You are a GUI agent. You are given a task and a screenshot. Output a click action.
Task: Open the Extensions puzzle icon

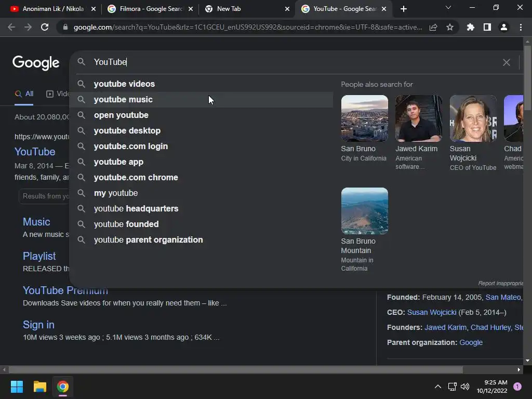click(x=470, y=27)
